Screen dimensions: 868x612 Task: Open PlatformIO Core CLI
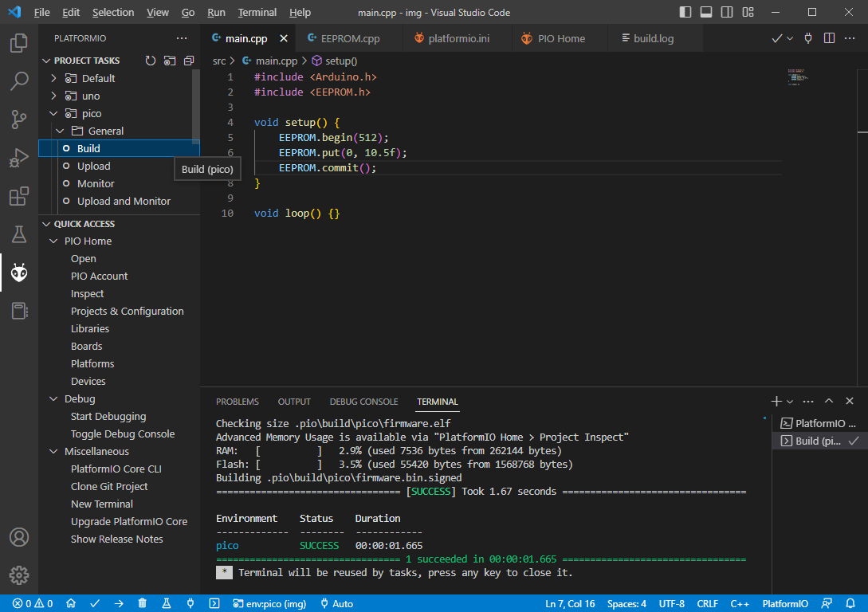116,469
